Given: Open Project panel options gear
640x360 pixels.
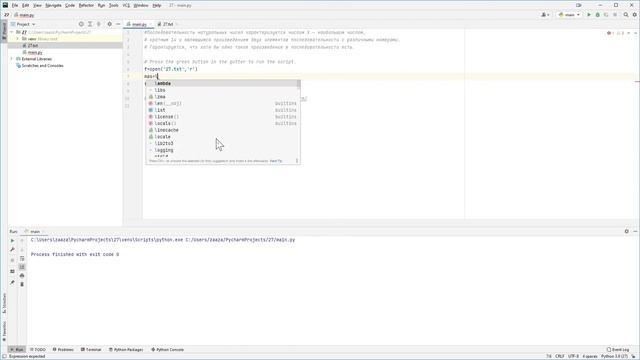Looking at the screenshot, I should coord(109,24).
